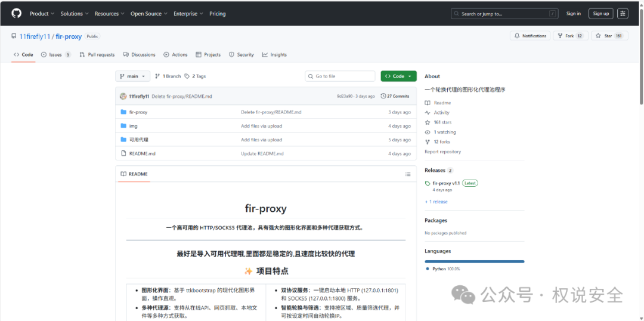Open the README outline list icon

408,174
